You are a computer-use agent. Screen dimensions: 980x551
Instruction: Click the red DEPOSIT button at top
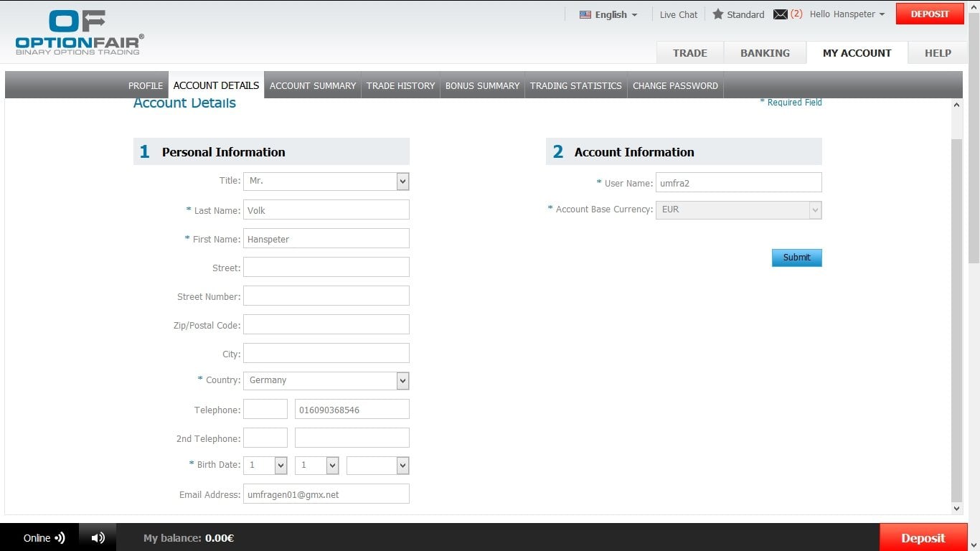click(930, 14)
